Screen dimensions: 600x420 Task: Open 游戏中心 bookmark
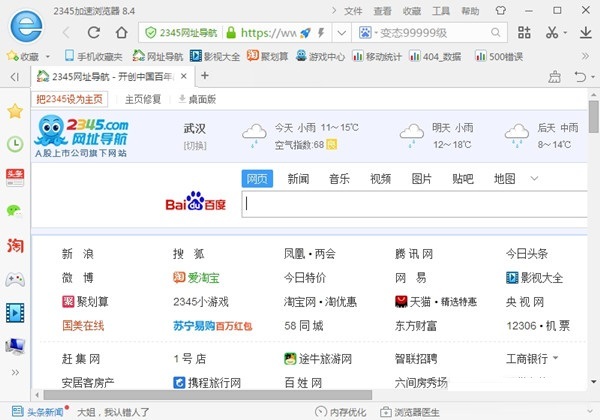click(x=320, y=57)
